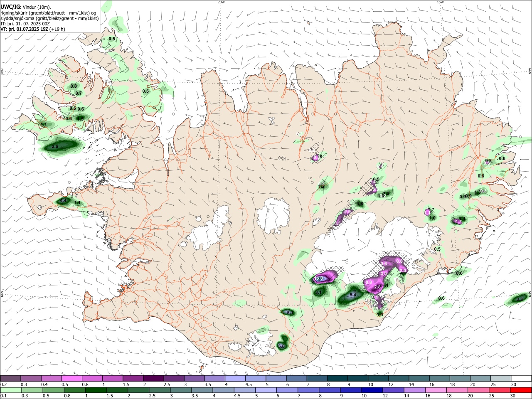Click the 1.4 value below the purple snow area

pos(379,314)
